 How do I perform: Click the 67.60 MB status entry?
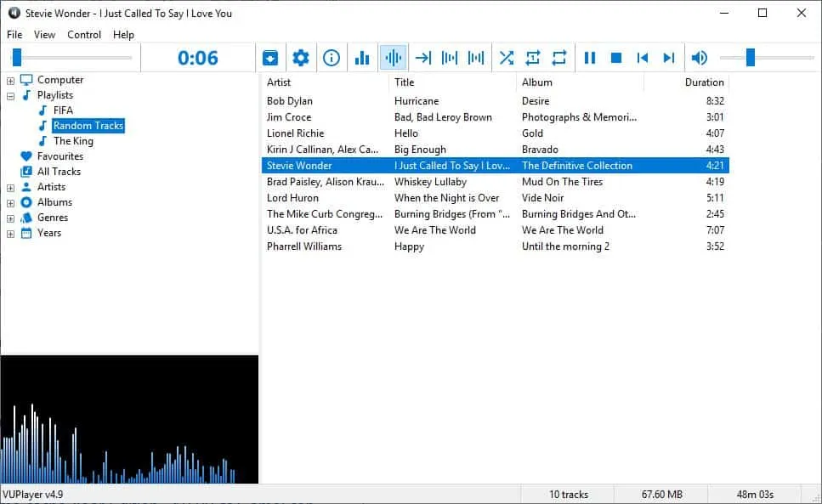pyautogui.click(x=661, y=495)
